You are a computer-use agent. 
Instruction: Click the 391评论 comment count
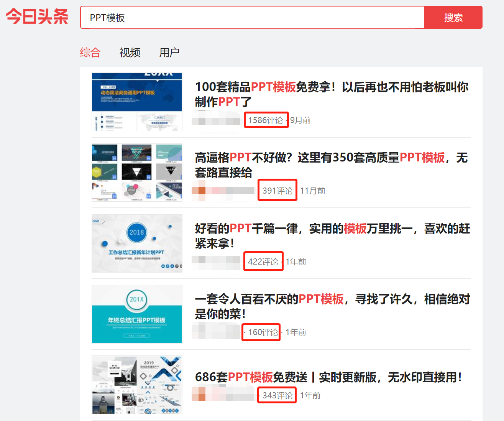277,191
